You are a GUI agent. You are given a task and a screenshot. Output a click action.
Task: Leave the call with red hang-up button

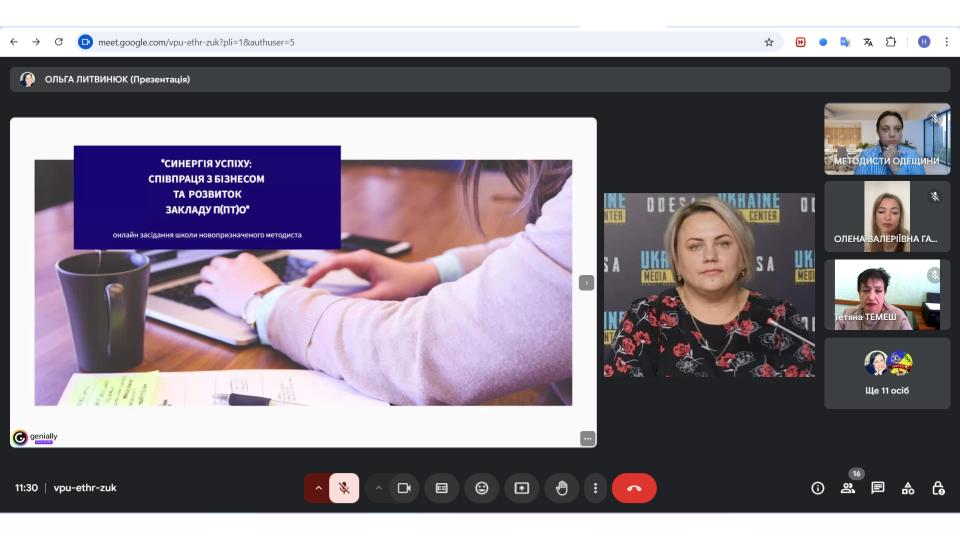[634, 488]
